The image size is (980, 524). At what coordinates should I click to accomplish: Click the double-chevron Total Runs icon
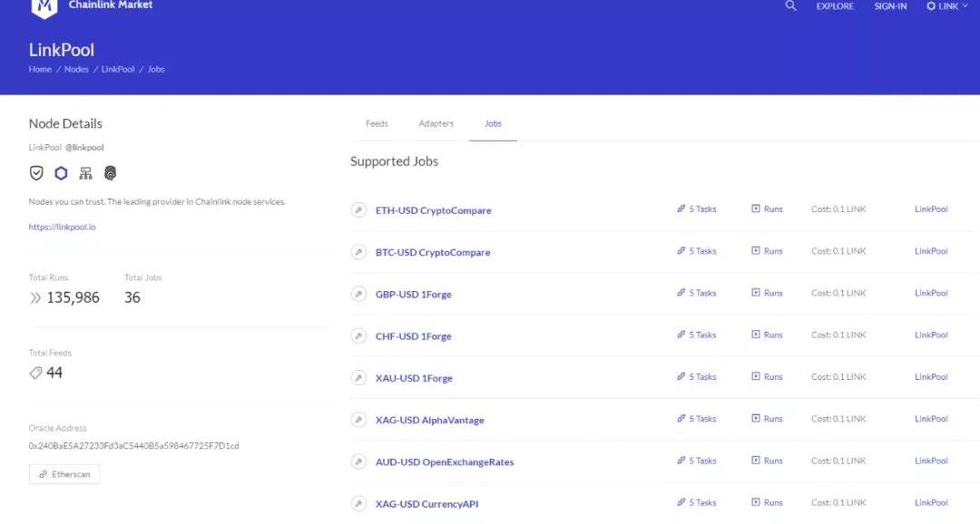click(35, 298)
